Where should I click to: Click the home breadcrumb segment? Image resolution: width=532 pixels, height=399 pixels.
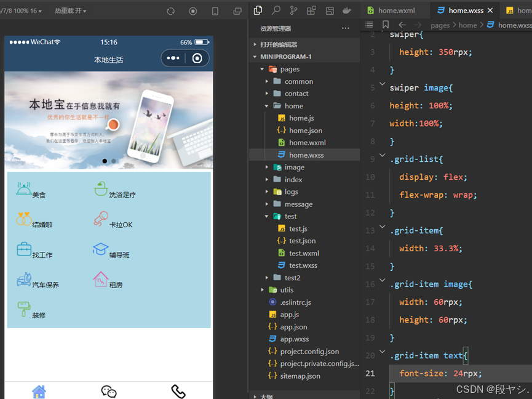(x=467, y=25)
